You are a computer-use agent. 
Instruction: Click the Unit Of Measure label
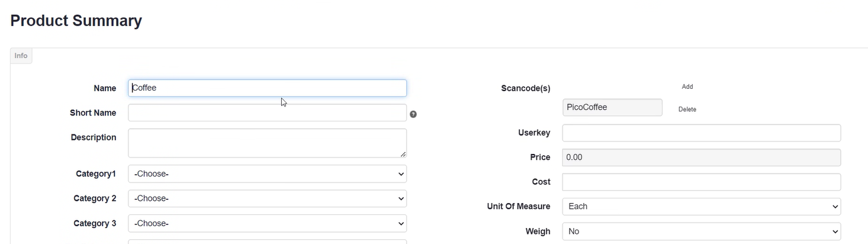click(x=518, y=207)
